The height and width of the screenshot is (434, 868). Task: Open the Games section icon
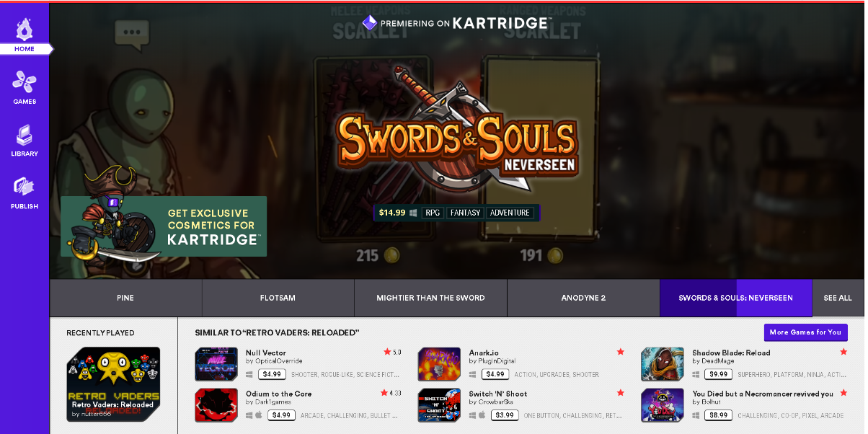click(25, 81)
